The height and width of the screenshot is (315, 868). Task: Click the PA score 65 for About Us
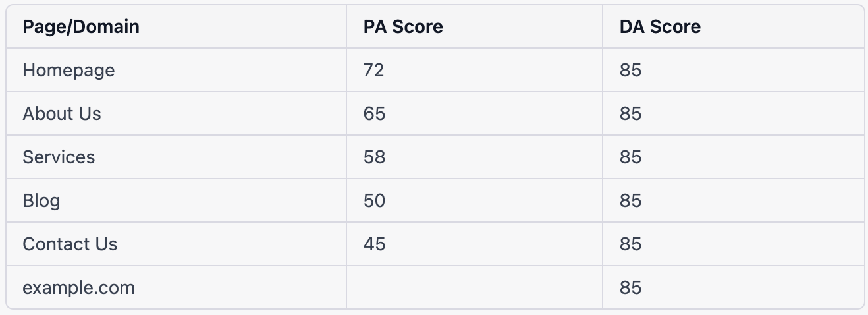click(374, 114)
